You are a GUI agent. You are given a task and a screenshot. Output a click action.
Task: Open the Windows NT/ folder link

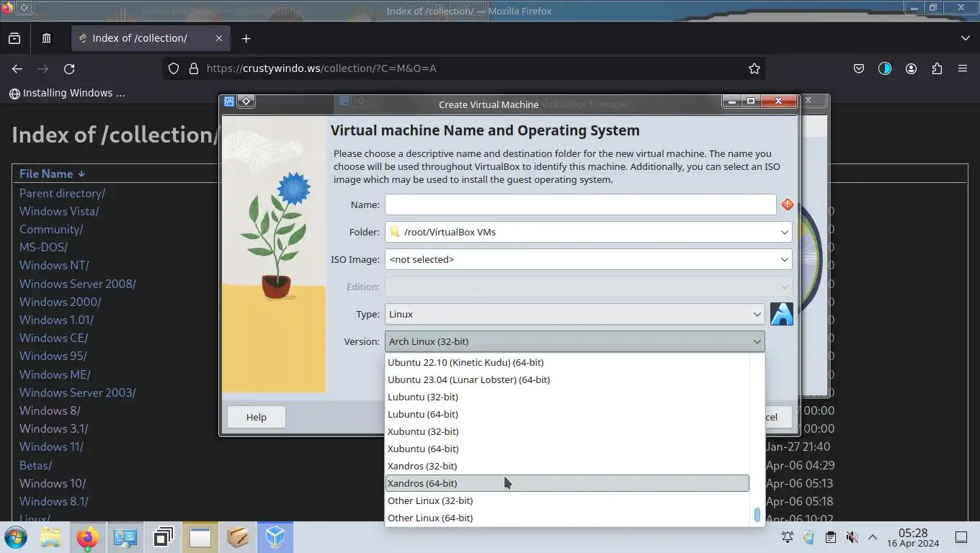[54, 265]
